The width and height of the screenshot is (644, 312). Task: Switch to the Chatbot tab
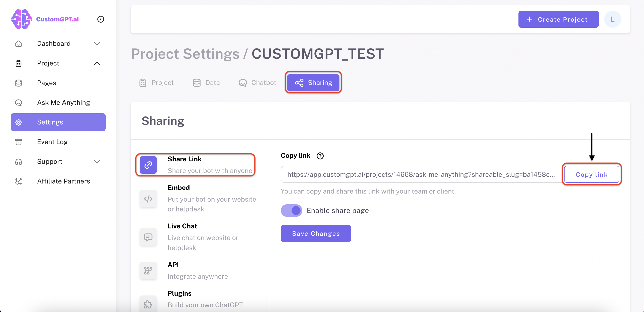click(258, 83)
